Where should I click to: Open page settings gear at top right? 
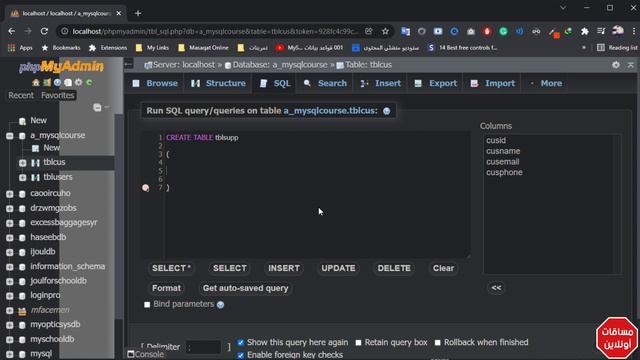point(616,65)
